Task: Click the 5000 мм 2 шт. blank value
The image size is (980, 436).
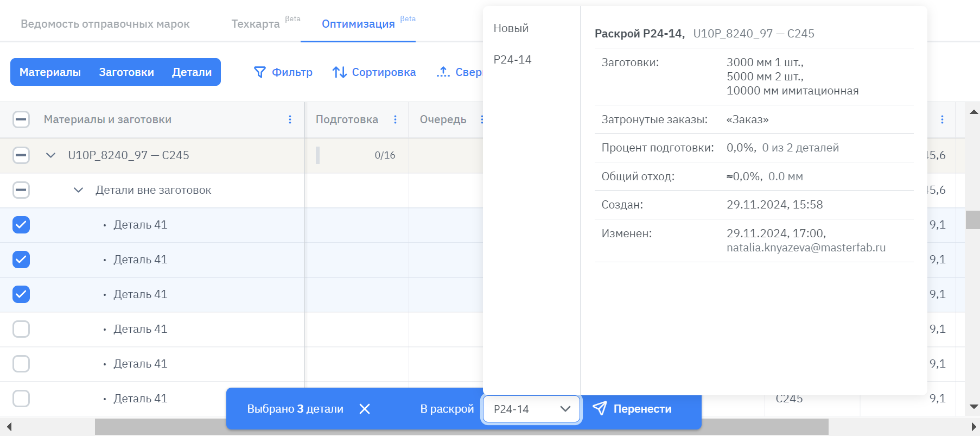Action: point(765,77)
